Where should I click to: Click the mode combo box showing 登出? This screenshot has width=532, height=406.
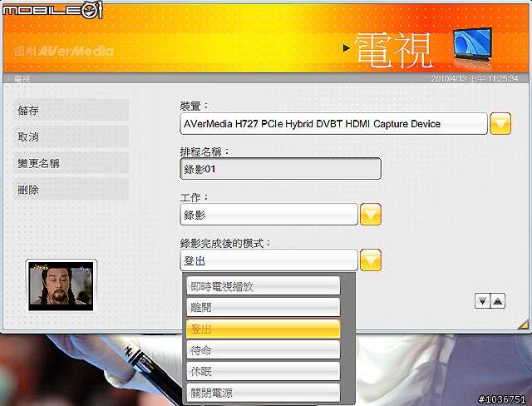pyautogui.click(x=268, y=260)
